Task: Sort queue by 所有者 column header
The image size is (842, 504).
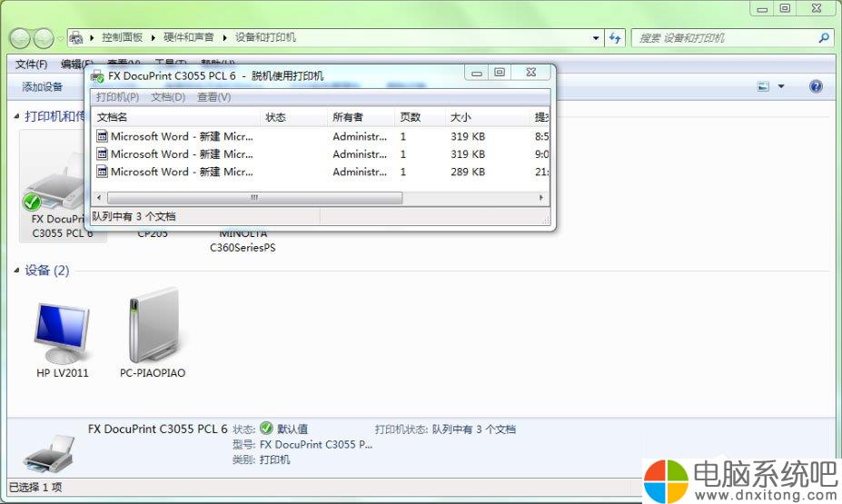Action: tap(361, 117)
